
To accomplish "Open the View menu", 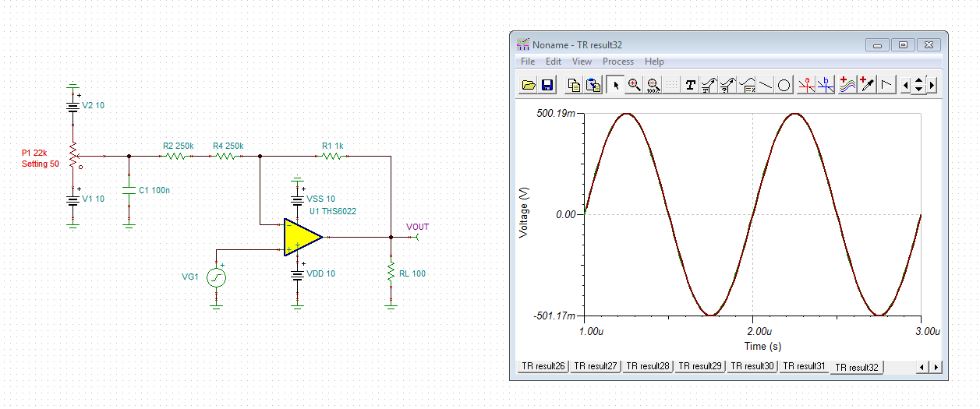I will [x=582, y=62].
